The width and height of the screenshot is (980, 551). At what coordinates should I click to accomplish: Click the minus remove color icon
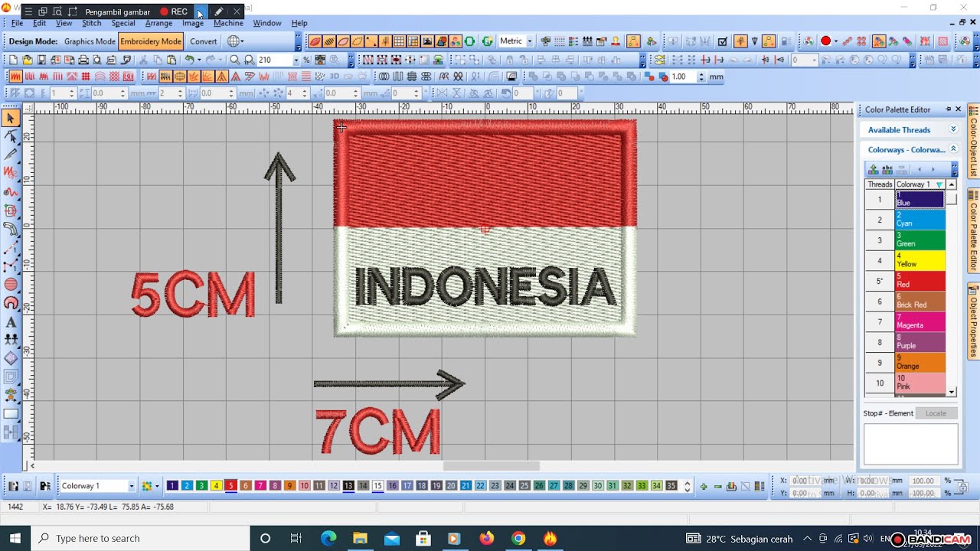[717, 486]
